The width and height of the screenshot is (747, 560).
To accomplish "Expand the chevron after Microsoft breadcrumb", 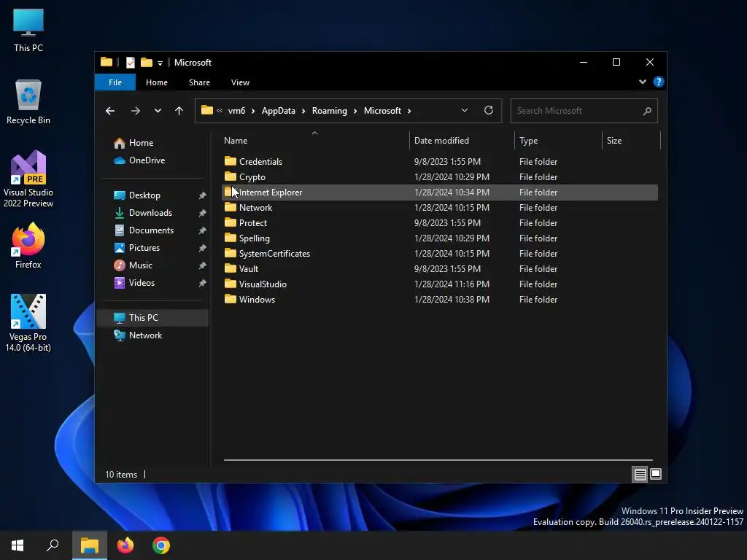I will point(409,111).
